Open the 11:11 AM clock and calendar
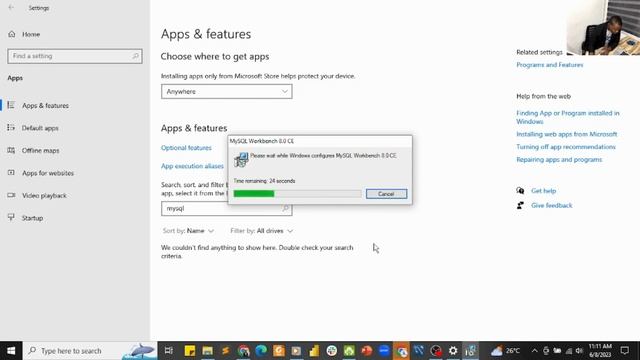The image size is (640, 360). click(600, 351)
